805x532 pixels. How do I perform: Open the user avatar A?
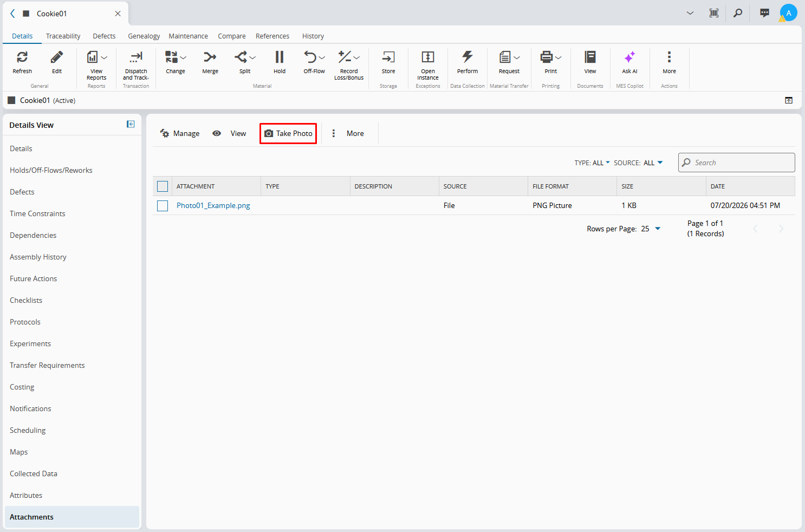(x=788, y=13)
